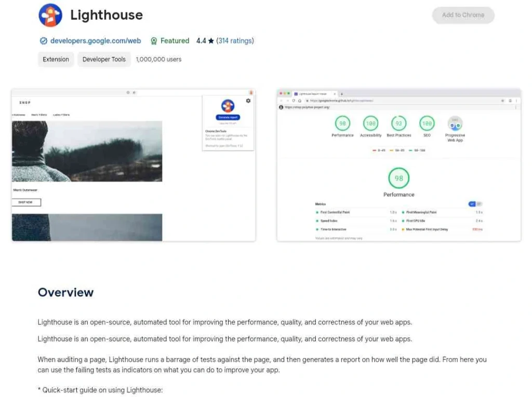The height and width of the screenshot is (397, 532).
Task: Click the large 98 Performance gauge
Action: click(x=398, y=178)
